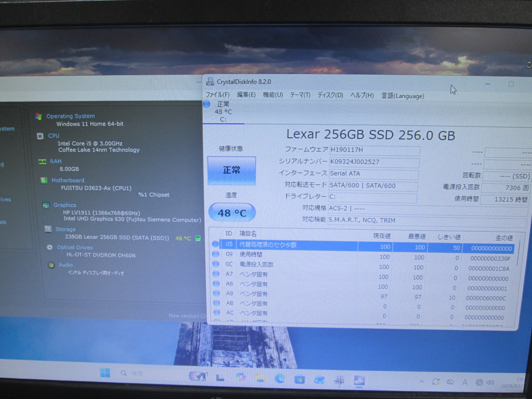Open the Windows Start menu
This screenshot has width=532, height=399.
coord(105,373)
